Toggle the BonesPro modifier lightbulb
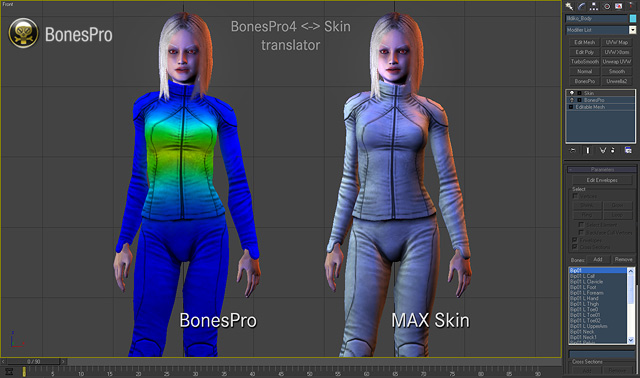640x378 pixels. [x=571, y=100]
